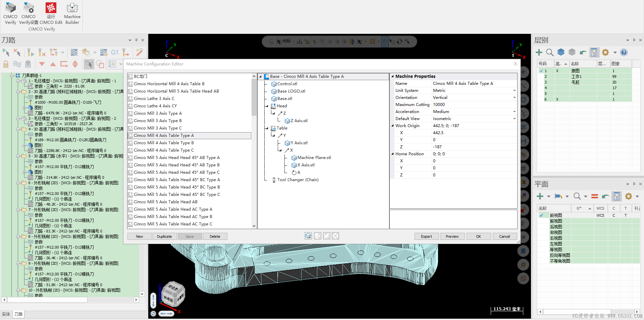Switch to the 实体 tab

point(6,314)
